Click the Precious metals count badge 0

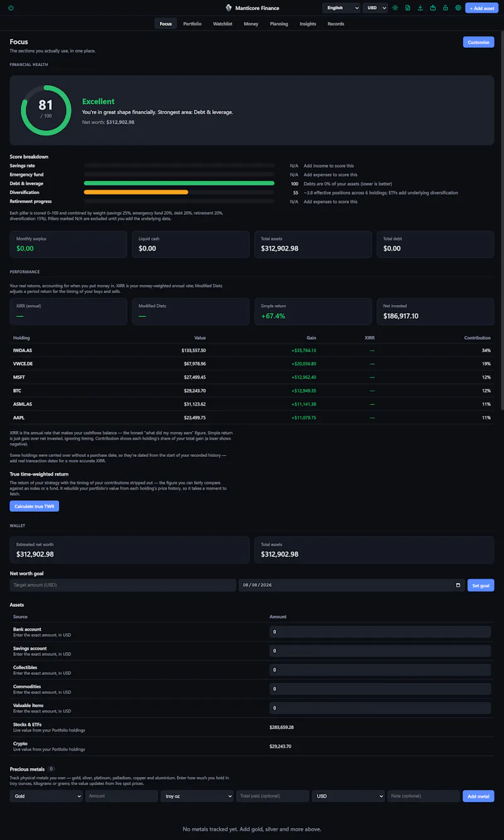(x=52, y=769)
